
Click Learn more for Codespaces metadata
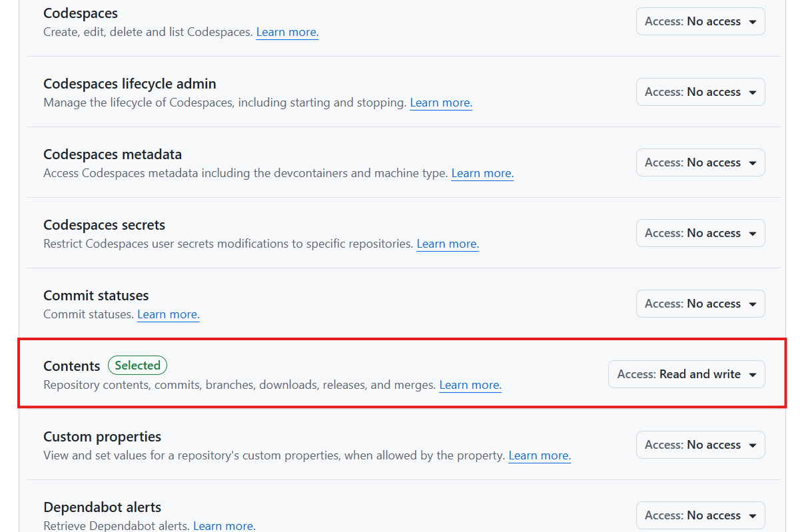coord(482,173)
